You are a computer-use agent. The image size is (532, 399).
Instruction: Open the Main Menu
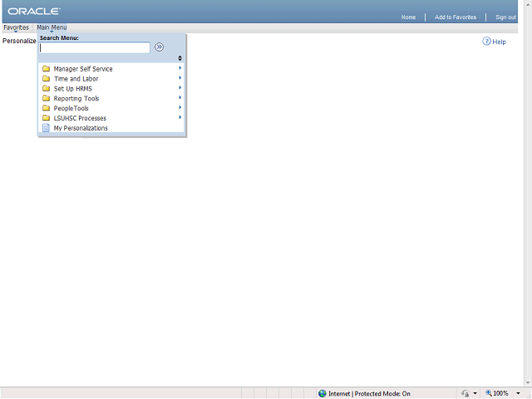(52, 27)
